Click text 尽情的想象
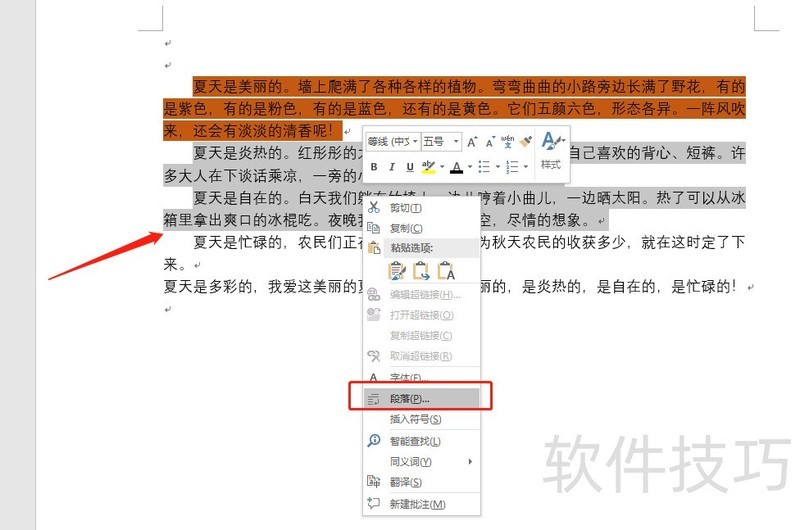Screen dimensions: 800x530 (544, 220)
